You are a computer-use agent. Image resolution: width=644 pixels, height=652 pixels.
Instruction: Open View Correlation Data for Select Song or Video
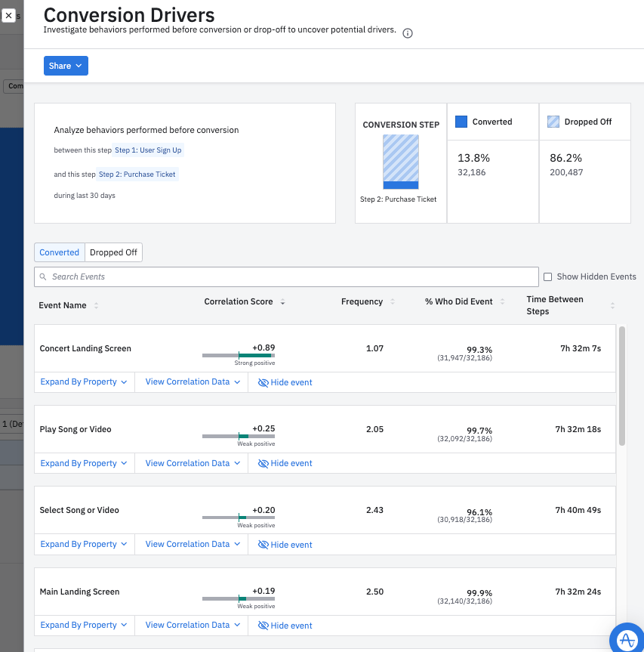tap(193, 545)
